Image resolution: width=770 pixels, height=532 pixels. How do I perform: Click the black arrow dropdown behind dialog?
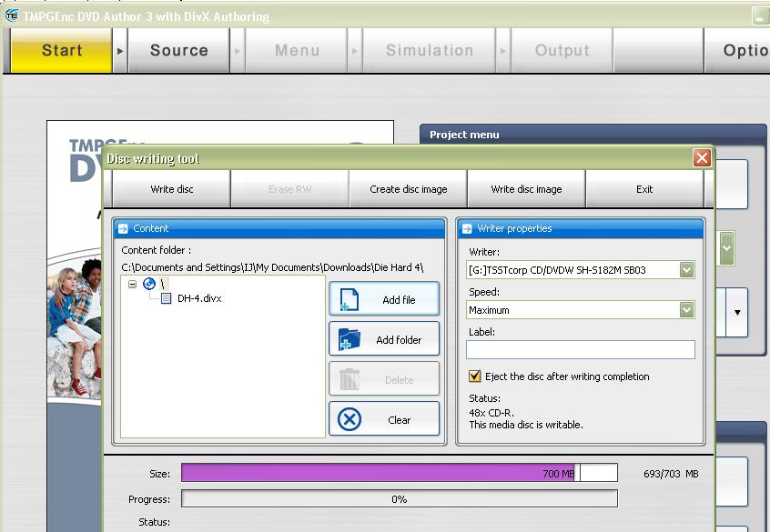737,312
